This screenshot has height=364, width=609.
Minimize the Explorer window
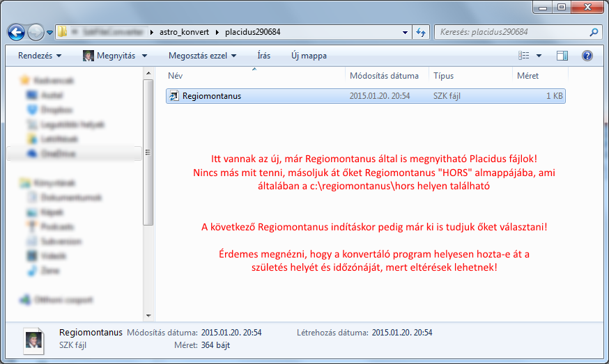pyautogui.click(x=543, y=7)
